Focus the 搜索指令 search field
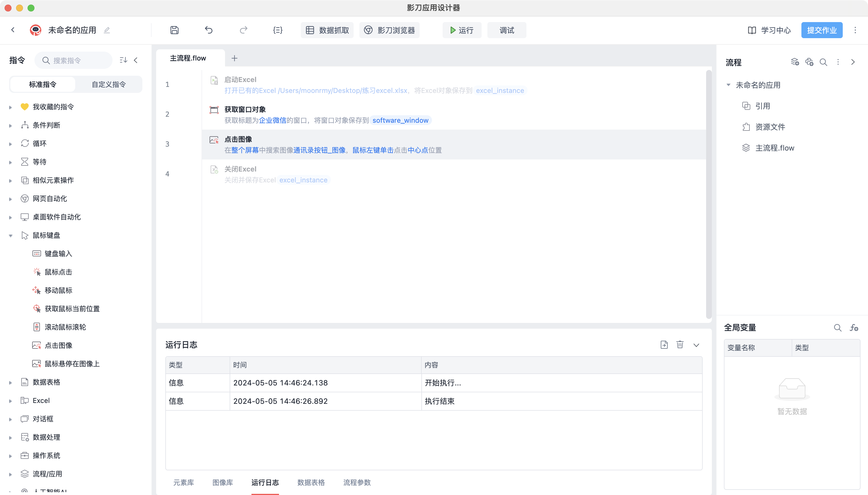868x495 pixels. point(73,61)
